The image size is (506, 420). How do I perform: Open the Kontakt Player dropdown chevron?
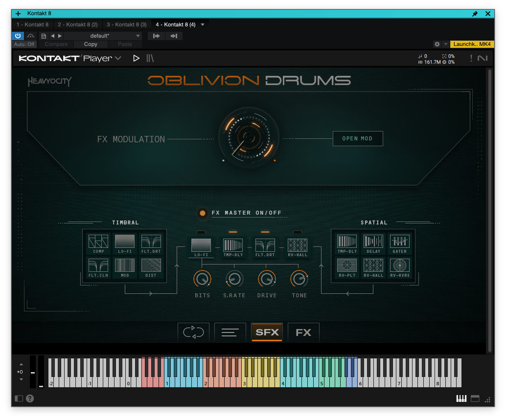(x=118, y=58)
